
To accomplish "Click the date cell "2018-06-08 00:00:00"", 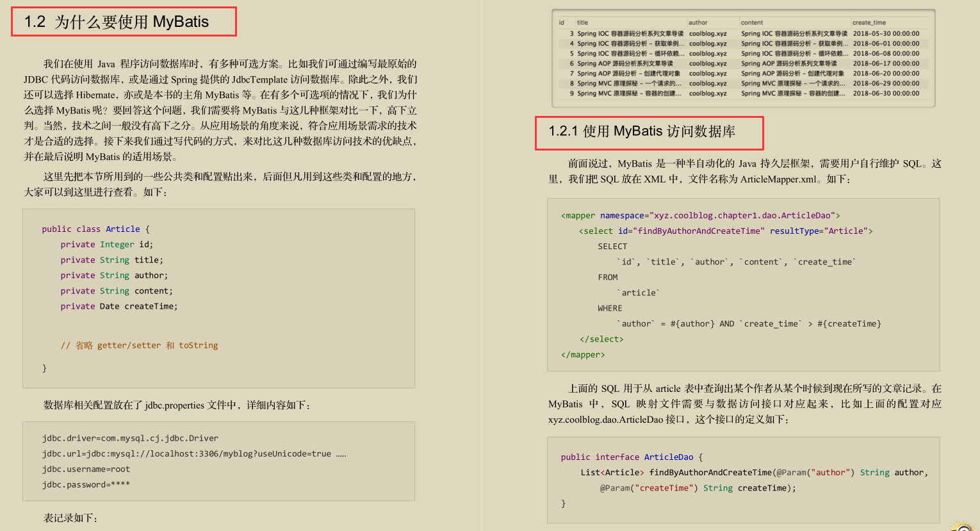I will (886, 53).
